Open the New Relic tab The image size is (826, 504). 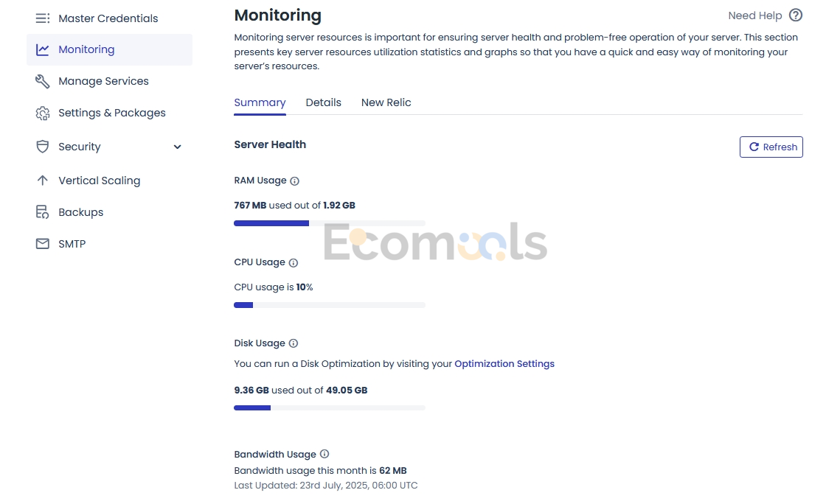(x=386, y=102)
